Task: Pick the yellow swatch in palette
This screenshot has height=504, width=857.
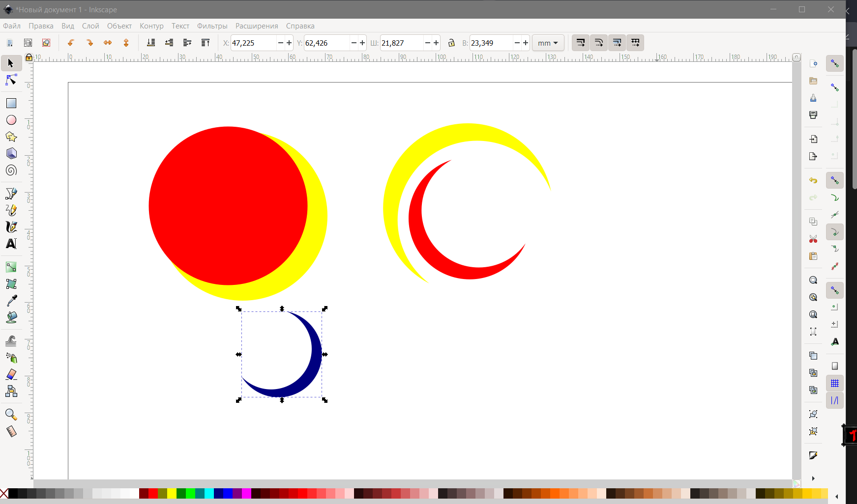Action: click(172, 493)
